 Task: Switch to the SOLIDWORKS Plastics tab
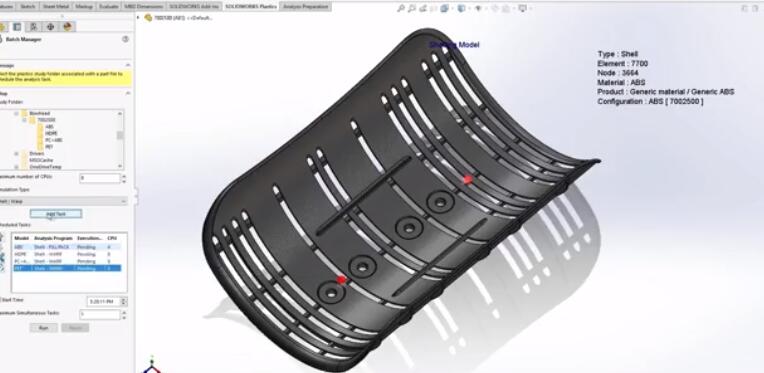coord(251,7)
